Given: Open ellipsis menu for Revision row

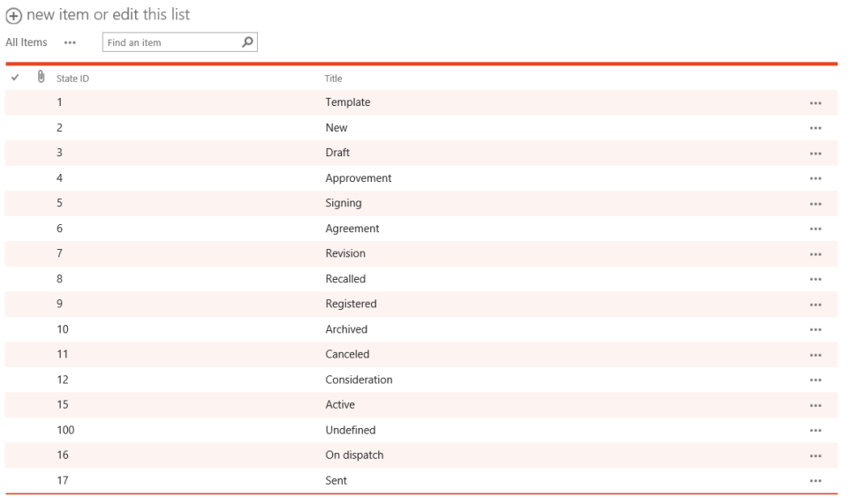Looking at the screenshot, I should tap(814, 254).
